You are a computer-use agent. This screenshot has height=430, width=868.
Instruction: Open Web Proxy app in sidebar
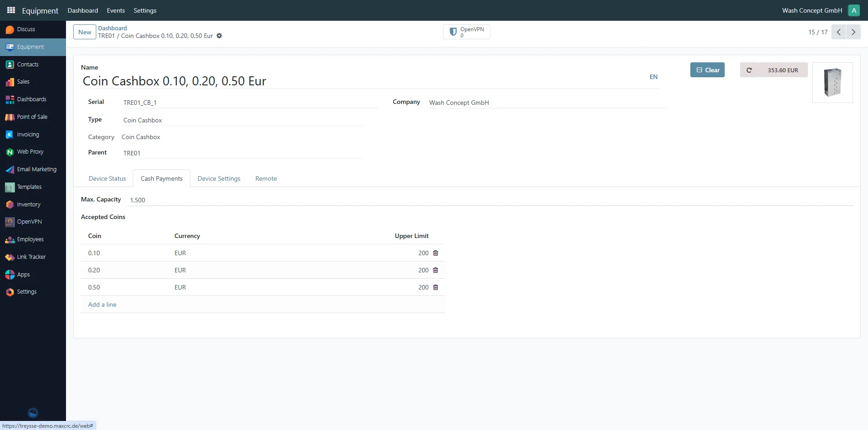click(33, 152)
